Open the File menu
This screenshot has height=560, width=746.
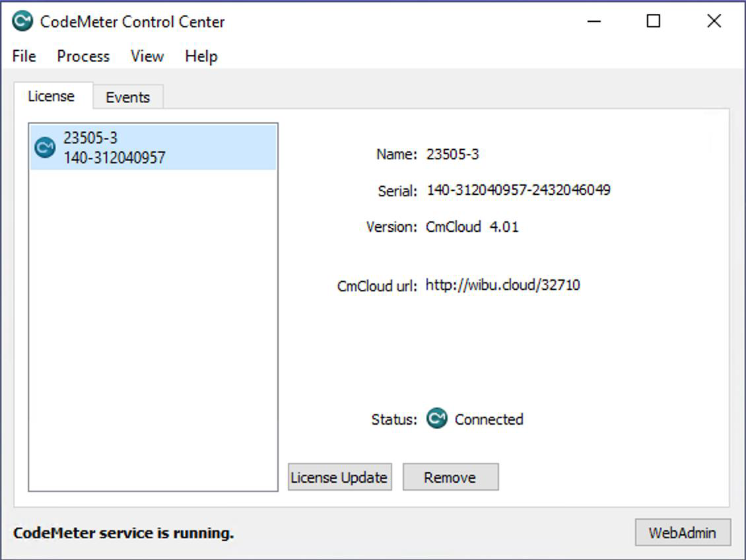(x=24, y=56)
